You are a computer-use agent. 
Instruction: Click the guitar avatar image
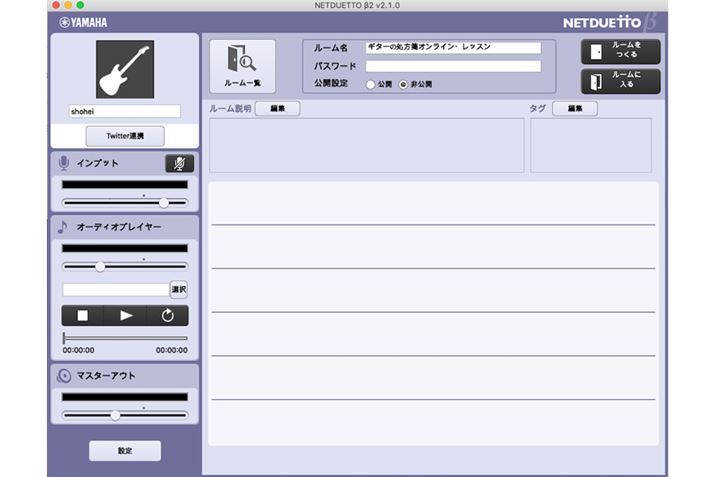click(125, 69)
